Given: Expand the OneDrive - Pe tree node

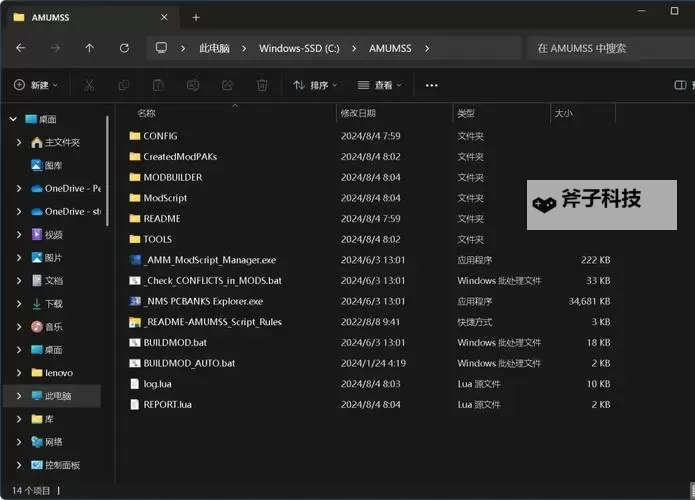Looking at the screenshot, I should 19,188.
